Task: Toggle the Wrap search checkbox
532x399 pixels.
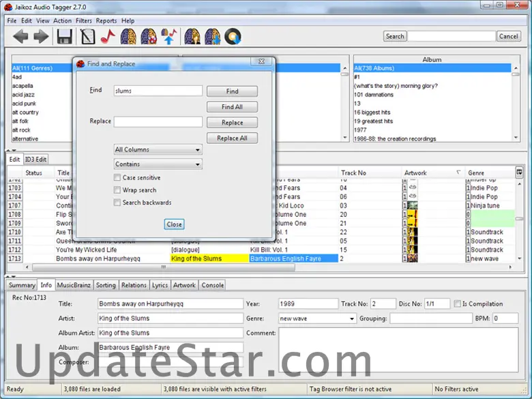Action: coord(117,190)
